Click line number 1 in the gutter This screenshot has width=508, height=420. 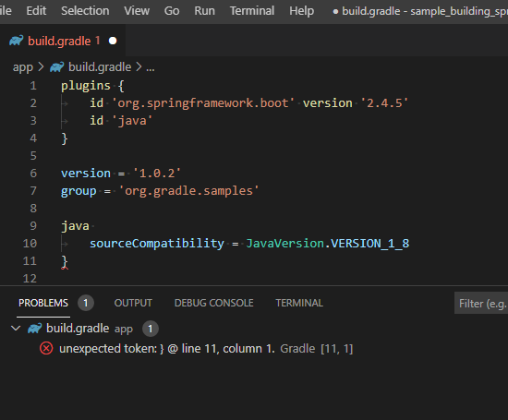33,86
